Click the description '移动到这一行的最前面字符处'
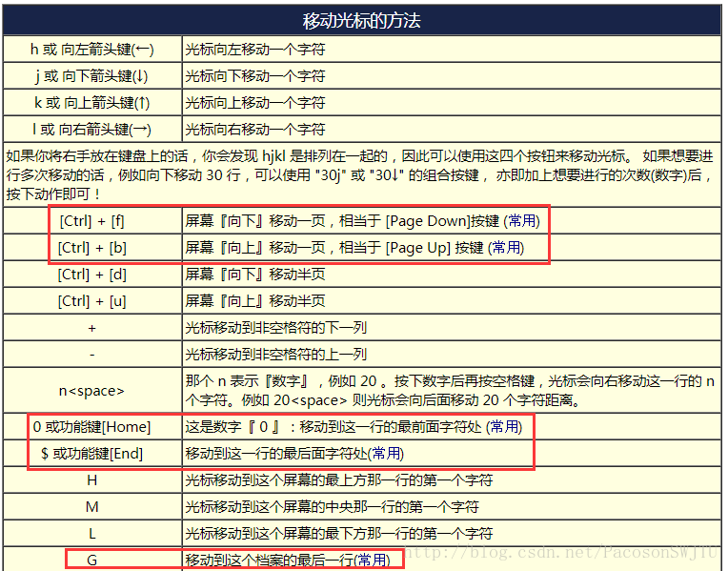 click(391, 426)
